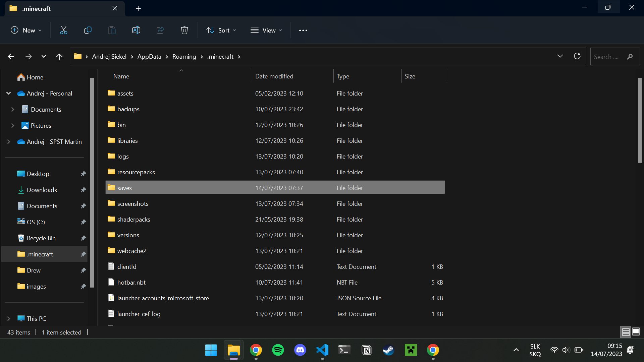
Task: Open clock and date in taskbar
Action: click(x=606, y=350)
